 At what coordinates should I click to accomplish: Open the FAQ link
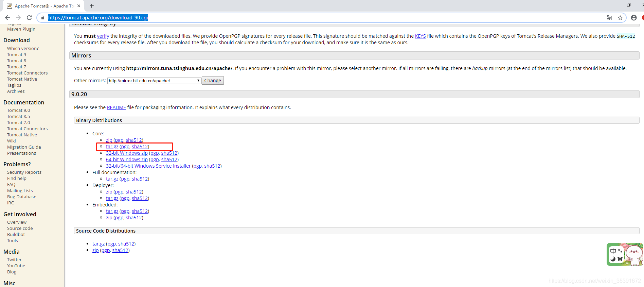[x=11, y=185]
